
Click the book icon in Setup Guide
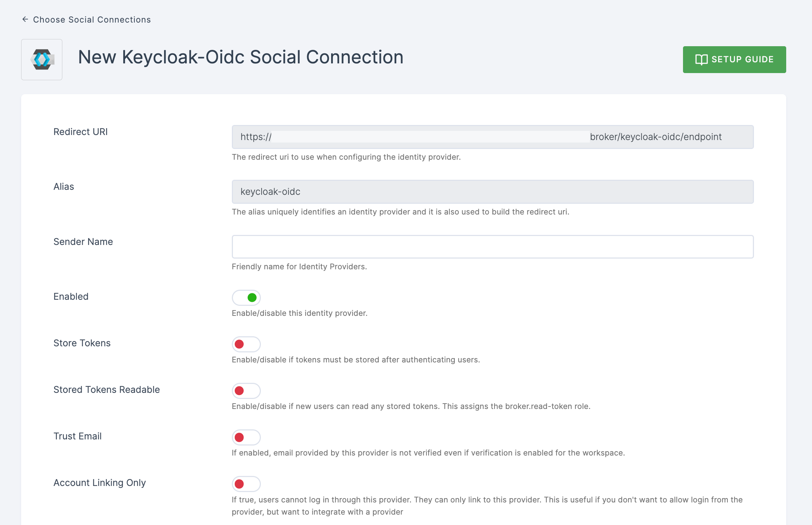pos(701,59)
